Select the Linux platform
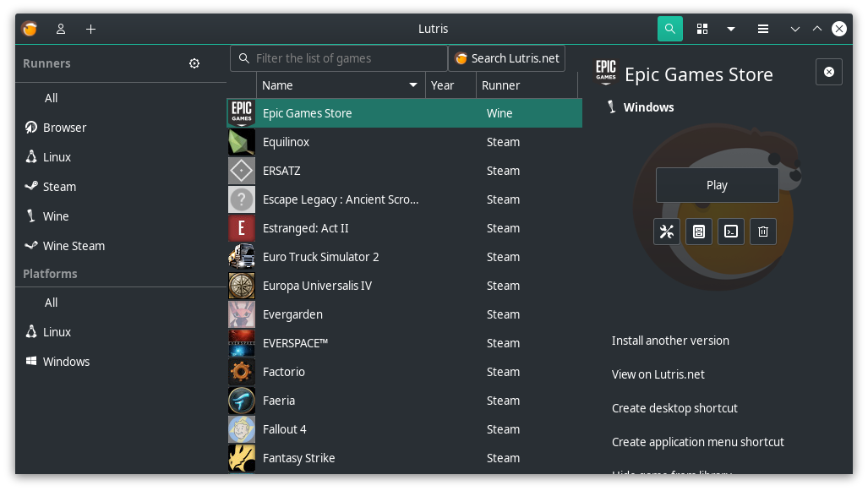868x491 pixels. click(121, 332)
